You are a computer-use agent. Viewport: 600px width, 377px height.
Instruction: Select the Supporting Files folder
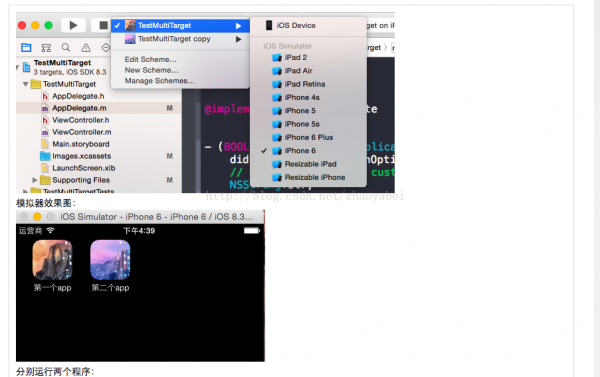coord(81,180)
